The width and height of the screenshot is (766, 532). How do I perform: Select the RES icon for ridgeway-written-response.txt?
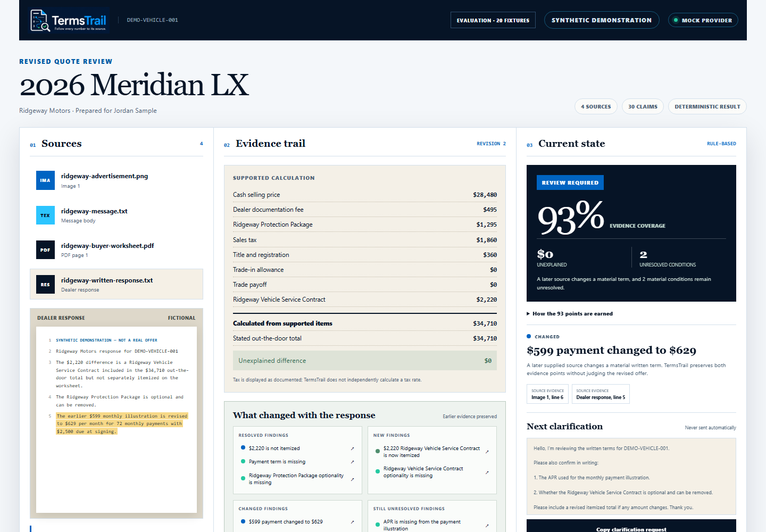pyautogui.click(x=45, y=285)
